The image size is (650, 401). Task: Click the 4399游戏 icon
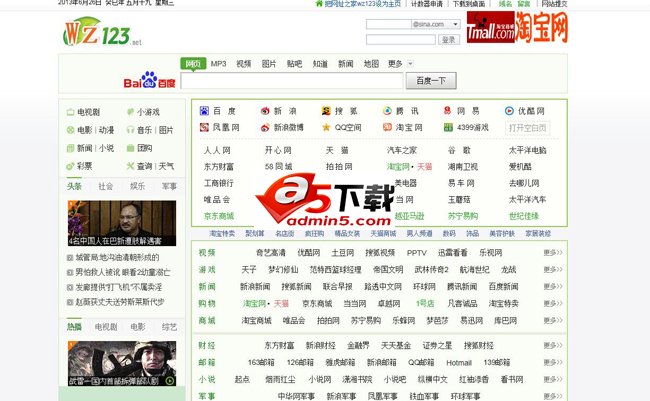tap(448, 127)
